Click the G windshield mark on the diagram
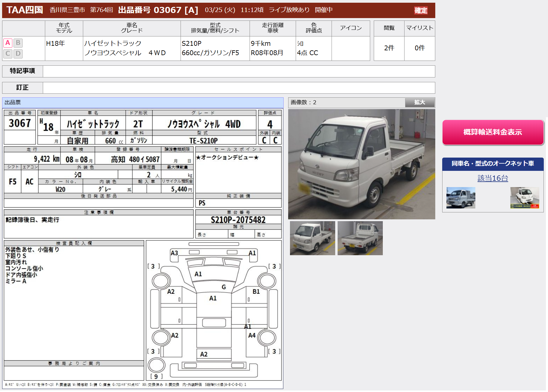This screenshot has width=548, height=392. pyautogui.click(x=224, y=287)
